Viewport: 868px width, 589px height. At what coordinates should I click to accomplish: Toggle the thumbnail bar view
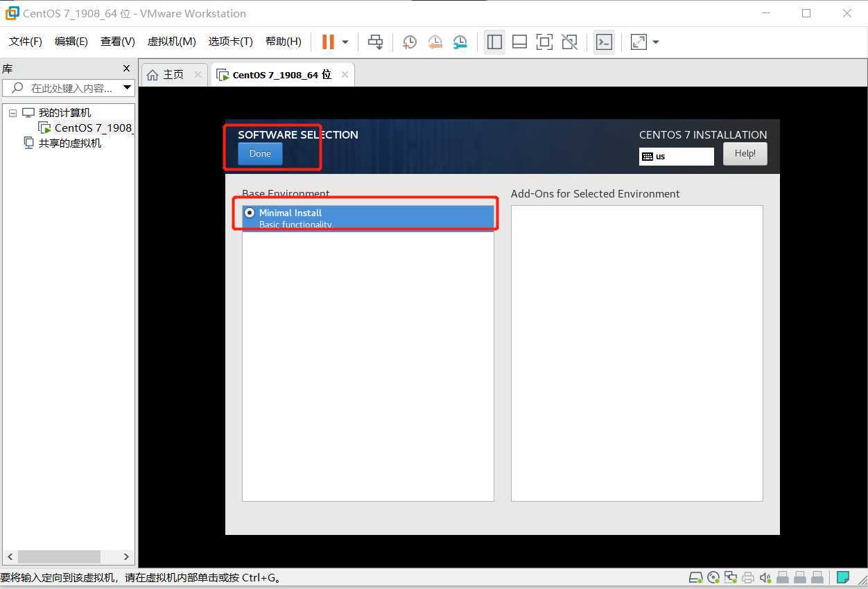pyautogui.click(x=519, y=42)
